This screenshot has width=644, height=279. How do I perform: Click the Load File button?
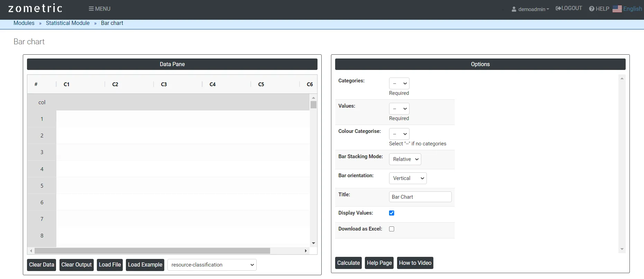coord(110,265)
